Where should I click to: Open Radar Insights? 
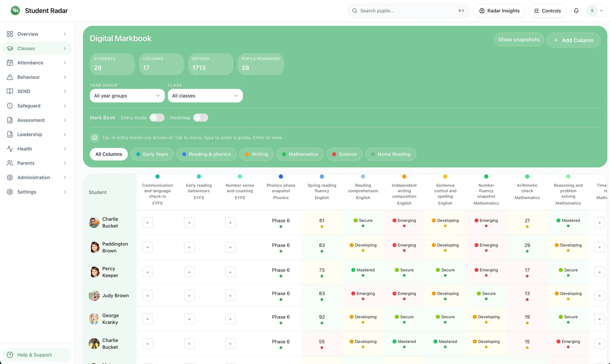pyautogui.click(x=499, y=11)
